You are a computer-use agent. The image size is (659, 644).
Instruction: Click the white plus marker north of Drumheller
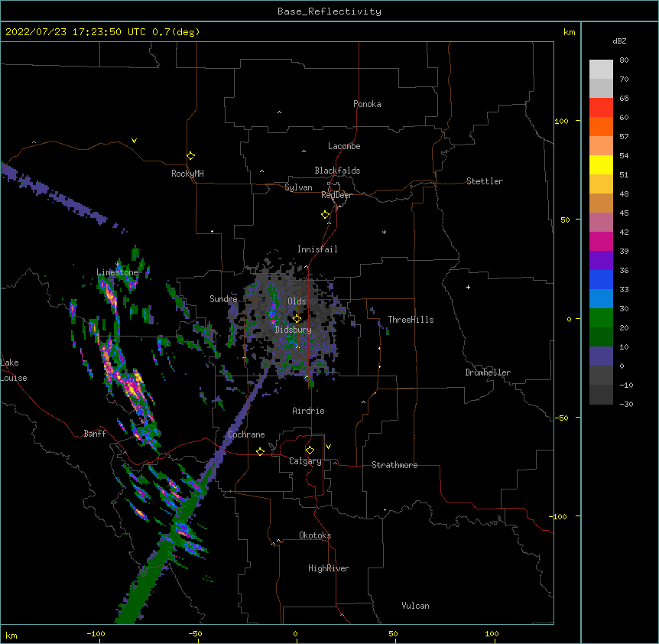[468, 287]
